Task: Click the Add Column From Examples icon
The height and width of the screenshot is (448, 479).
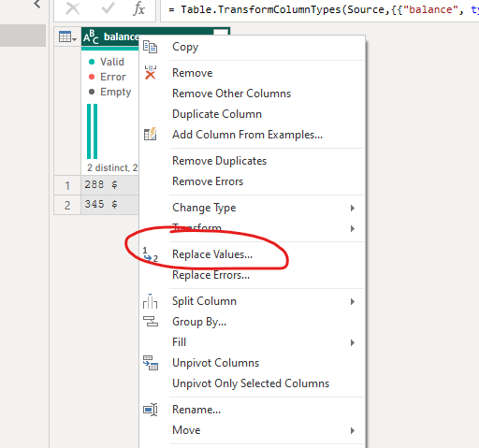Action: tap(150, 135)
